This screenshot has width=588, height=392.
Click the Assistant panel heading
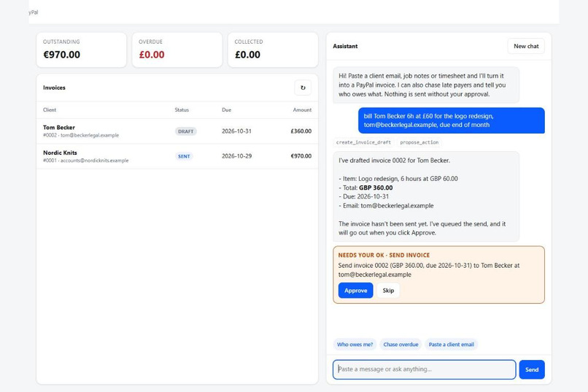coord(345,46)
